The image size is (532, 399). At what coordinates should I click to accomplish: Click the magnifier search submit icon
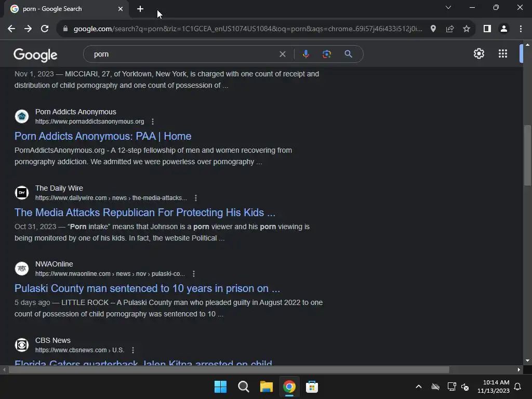tap(349, 54)
